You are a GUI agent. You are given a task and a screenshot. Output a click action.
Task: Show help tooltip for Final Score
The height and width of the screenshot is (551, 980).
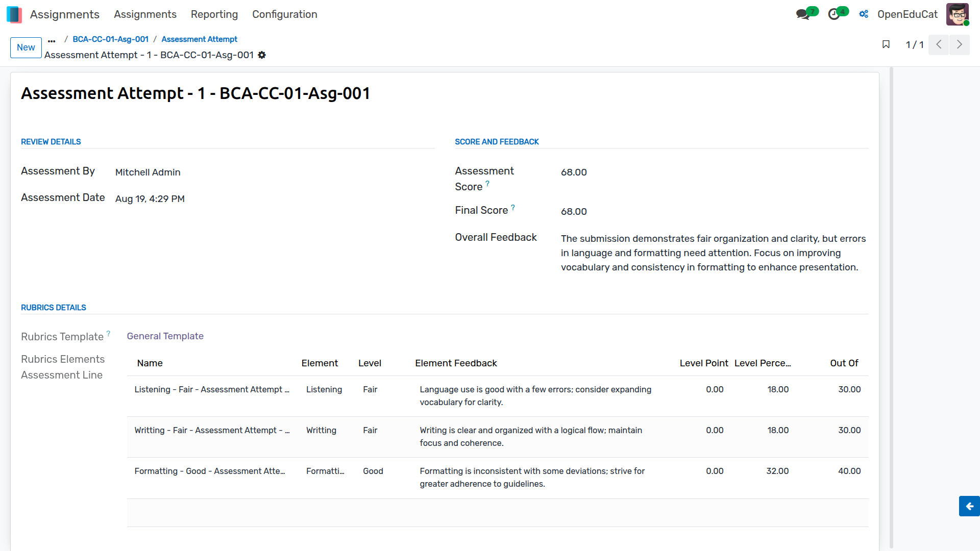pos(513,207)
